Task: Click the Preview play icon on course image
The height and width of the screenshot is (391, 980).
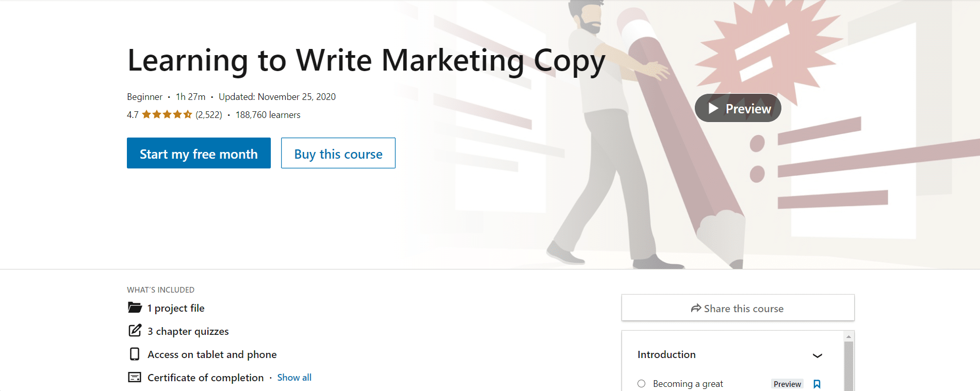Action: [714, 108]
